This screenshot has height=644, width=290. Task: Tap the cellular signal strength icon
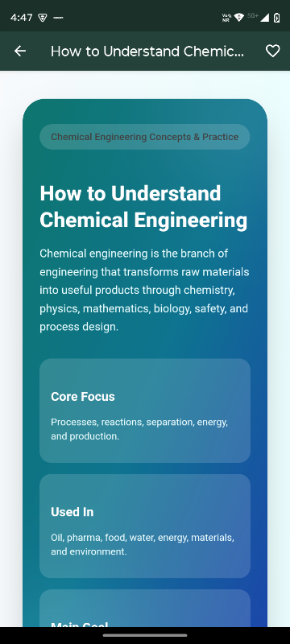[x=264, y=17]
